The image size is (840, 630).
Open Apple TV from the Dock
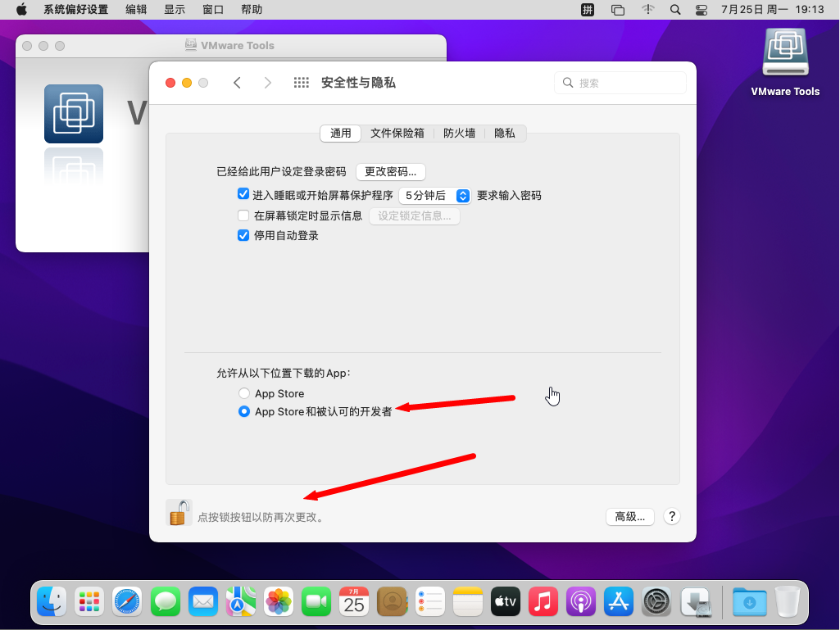[x=505, y=601]
